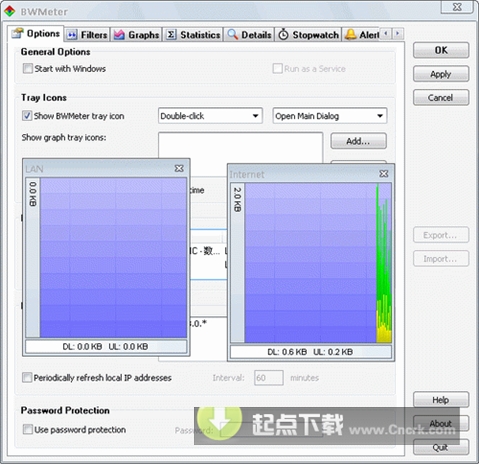Screen dimensions: 479x464
Task: Close the LAN graph window
Action: coord(179,168)
